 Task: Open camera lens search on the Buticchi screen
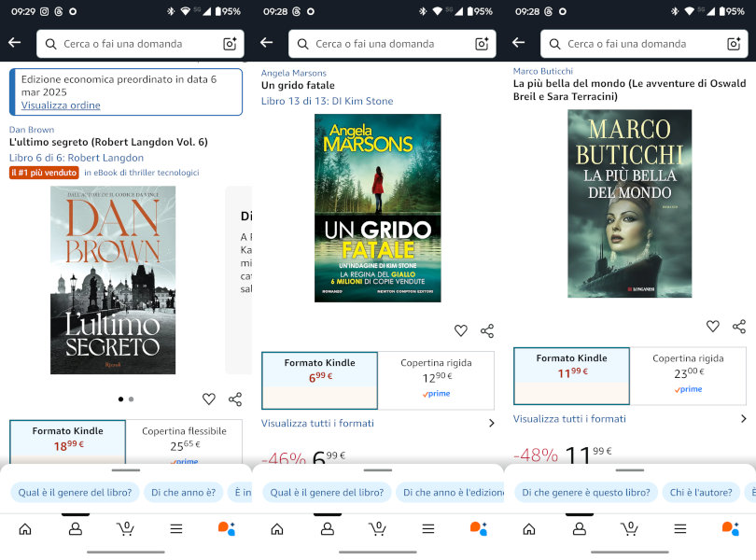click(734, 44)
